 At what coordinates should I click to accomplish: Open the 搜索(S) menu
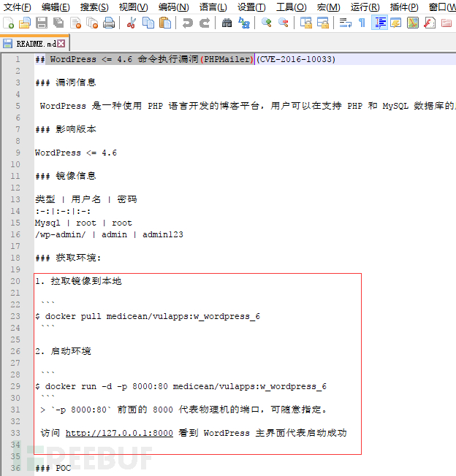click(x=94, y=7)
